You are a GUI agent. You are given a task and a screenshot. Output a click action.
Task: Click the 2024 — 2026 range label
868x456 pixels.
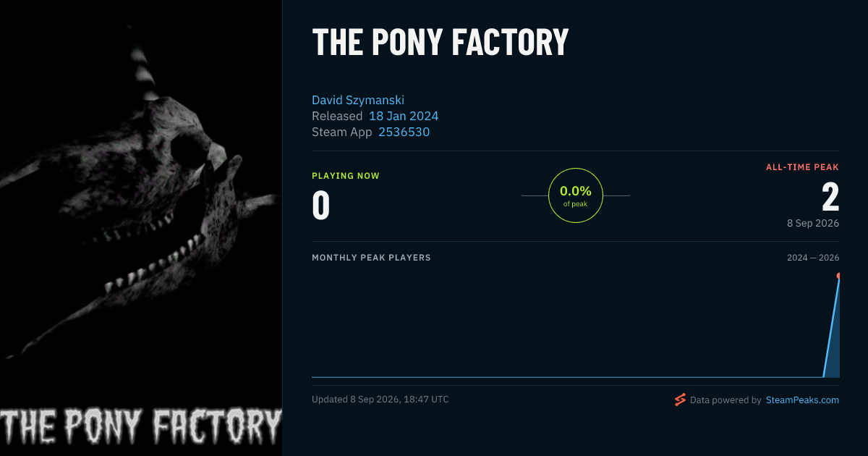[x=813, y=258]
